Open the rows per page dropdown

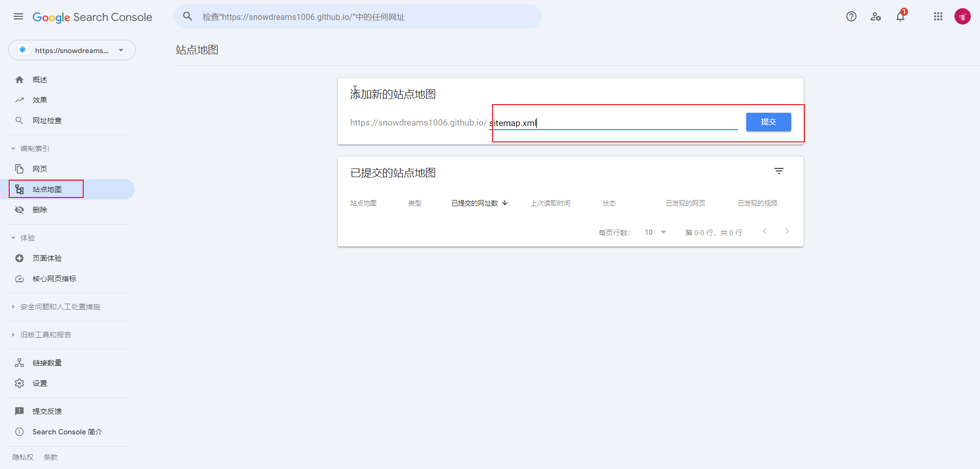click(656, 232)
